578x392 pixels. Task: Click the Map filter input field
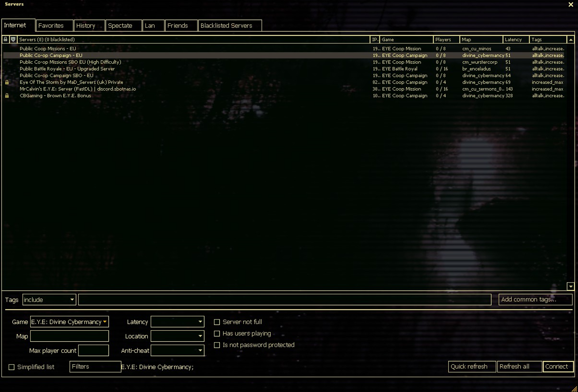pos(69,336)
